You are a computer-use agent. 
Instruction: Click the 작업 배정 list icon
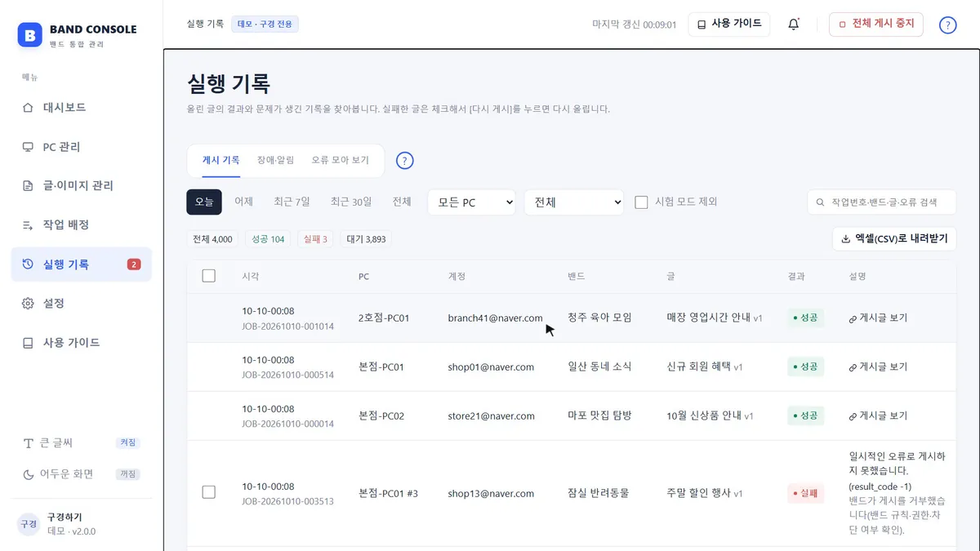28,225
